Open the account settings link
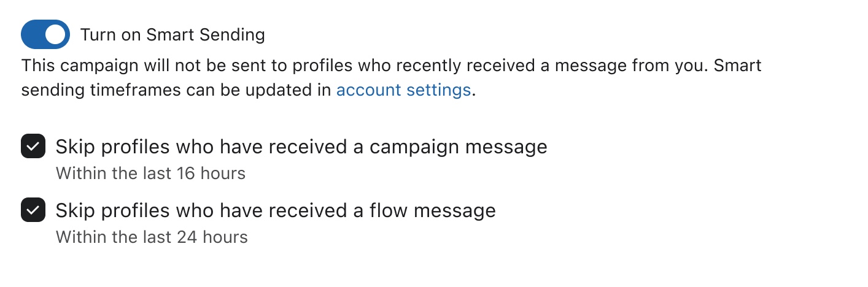This screenshot has height=287, width=868. coord(403,90)
